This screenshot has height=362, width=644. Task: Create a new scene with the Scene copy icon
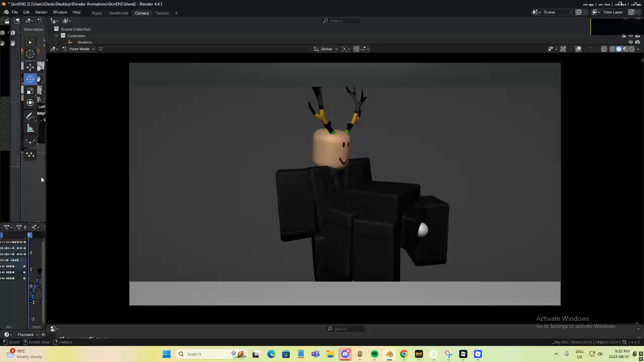coord(579,12)
